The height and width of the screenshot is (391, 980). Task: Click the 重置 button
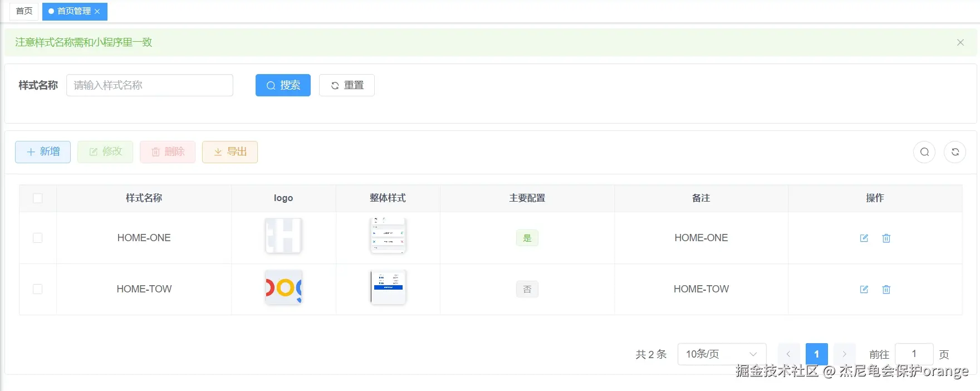tap(347, 85)
